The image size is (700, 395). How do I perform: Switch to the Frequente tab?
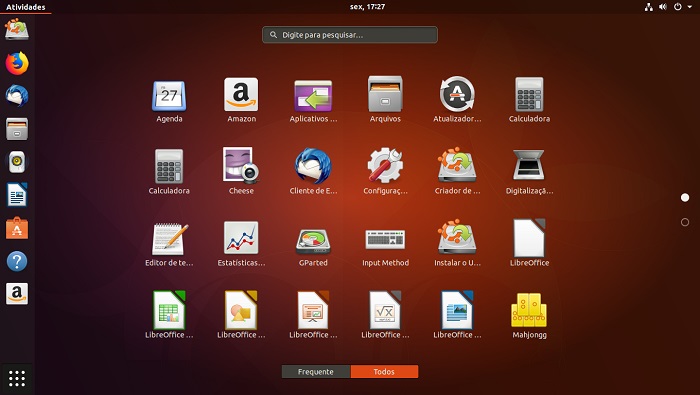(x=316, y=371)
